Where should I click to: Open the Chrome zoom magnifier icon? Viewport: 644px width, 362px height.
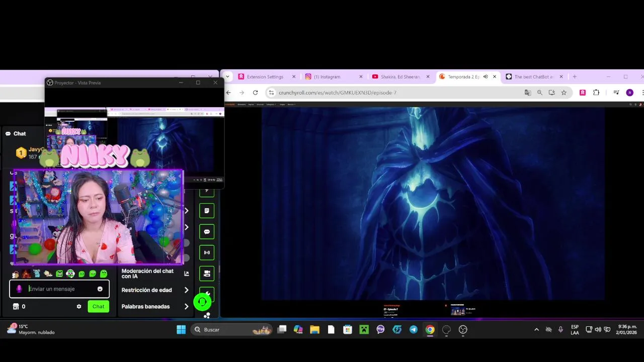coord(540,93)
